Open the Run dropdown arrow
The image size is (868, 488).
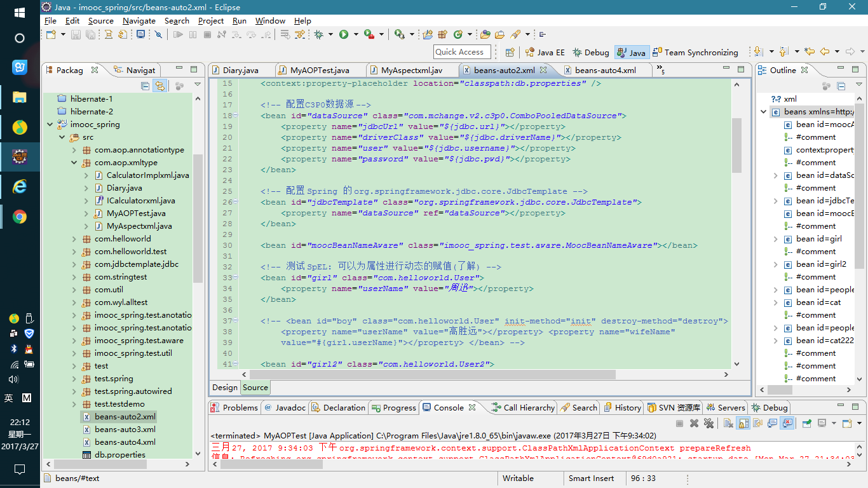356,34
